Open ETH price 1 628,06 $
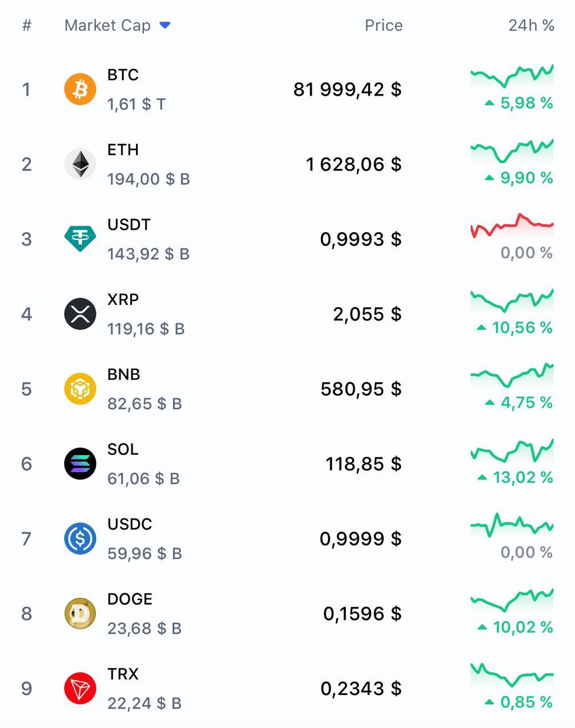Screen dimensions: 575x728 click(354, 164)
